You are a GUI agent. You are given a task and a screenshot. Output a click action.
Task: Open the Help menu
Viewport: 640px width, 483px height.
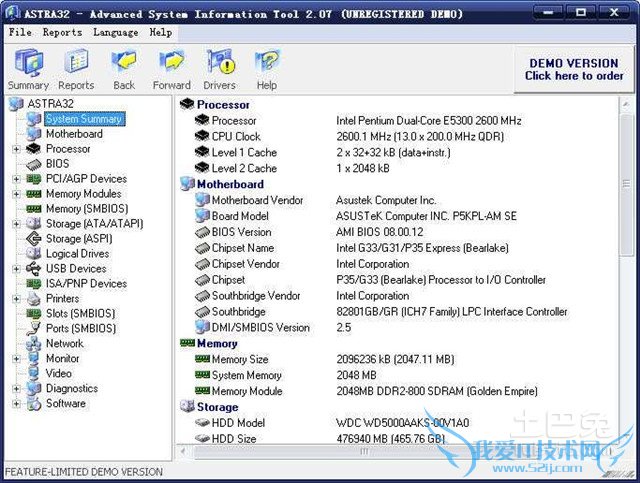point(160,32)
